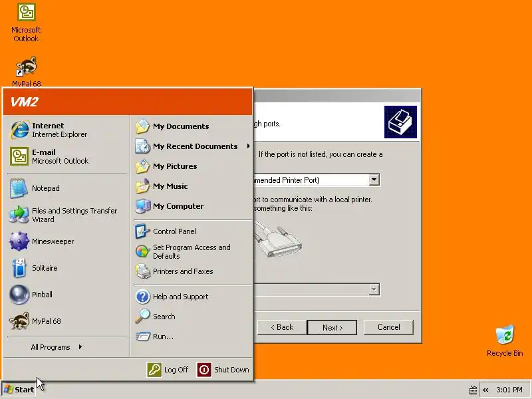Image resolution: width=532 pixels, height=399 pixels.
Task: Launch Pinball from the Start menu
Action: 66,295
